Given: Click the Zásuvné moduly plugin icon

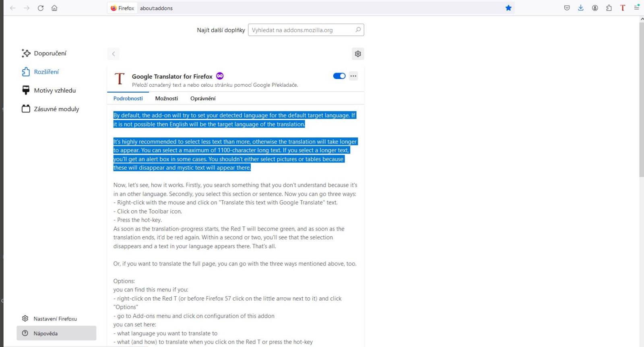Looking at the screenshot, I should (26, 109).
